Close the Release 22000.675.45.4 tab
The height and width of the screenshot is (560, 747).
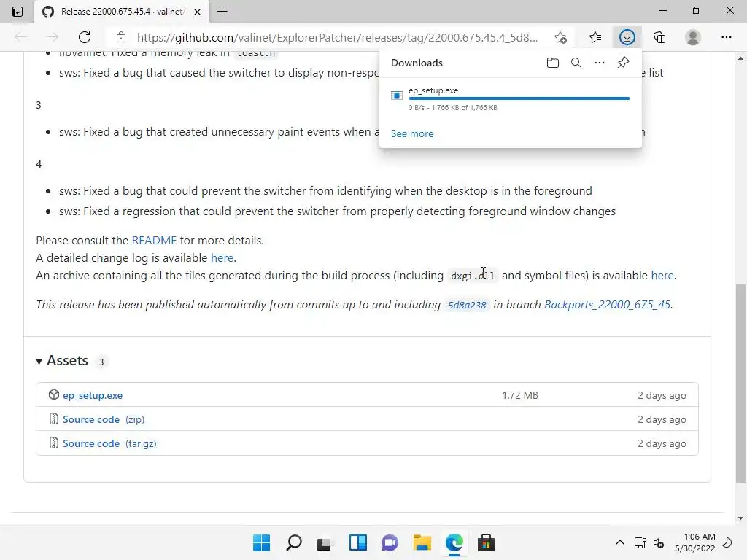197,12
